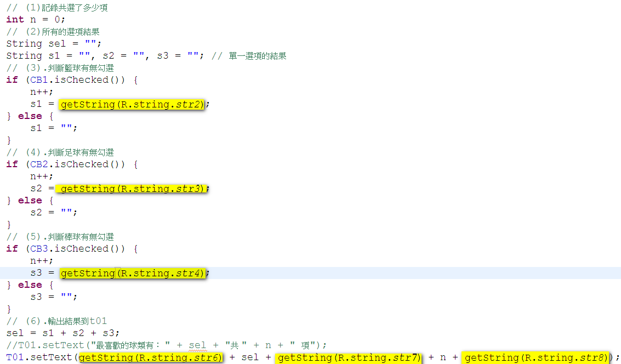Click the line 's1 = "";' in the else block
Screen dimensions: 621x364
(x=54, y=128)
